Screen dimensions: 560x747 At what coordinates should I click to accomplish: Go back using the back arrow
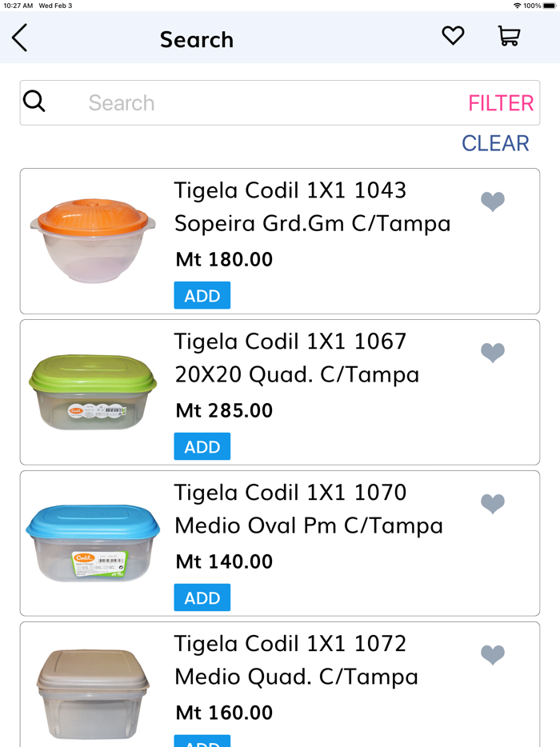19,38
